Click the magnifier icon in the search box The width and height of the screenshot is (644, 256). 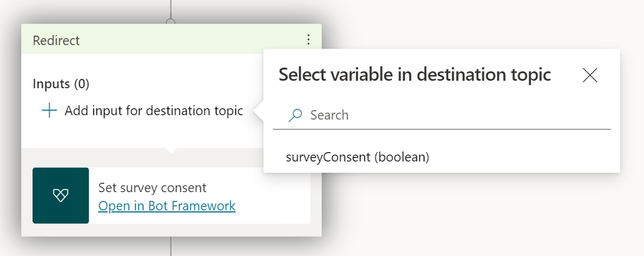[x=295, y=115]
